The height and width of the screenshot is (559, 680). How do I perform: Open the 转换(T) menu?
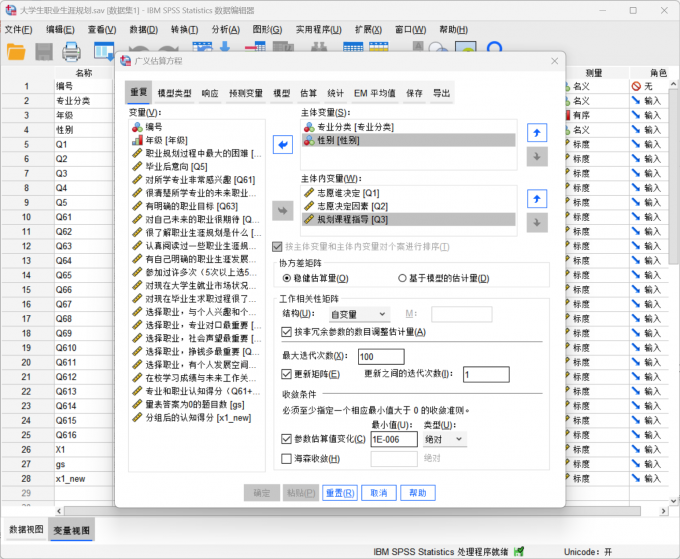point(184,29)
